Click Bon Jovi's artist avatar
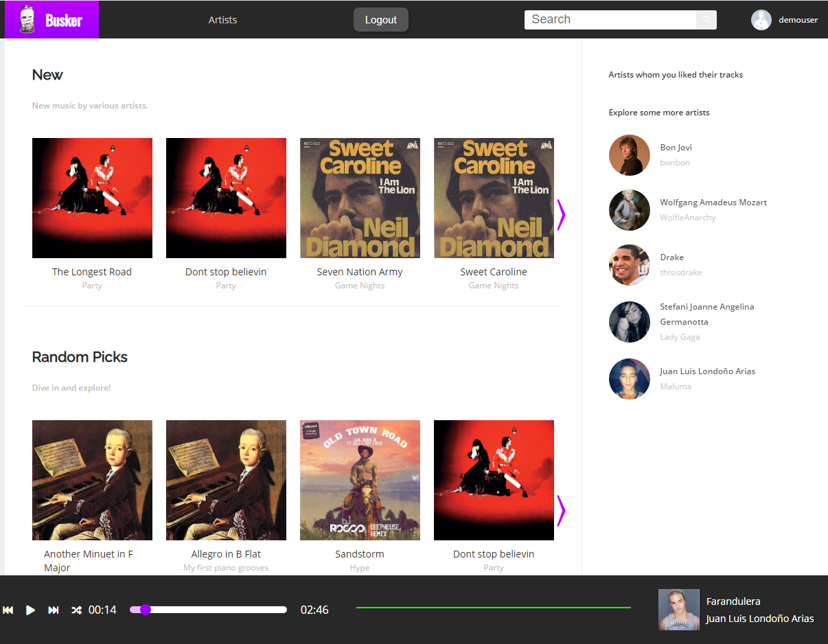The image size is (828, 644). click(630, 155)
